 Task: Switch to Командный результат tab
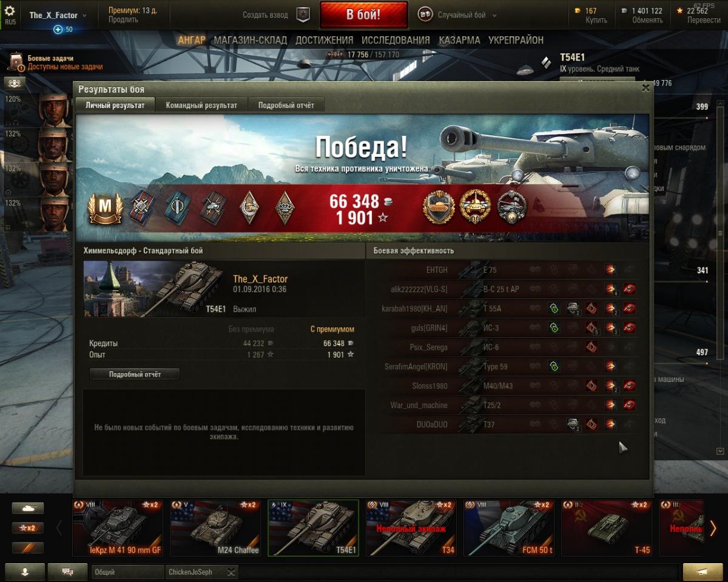201,105
